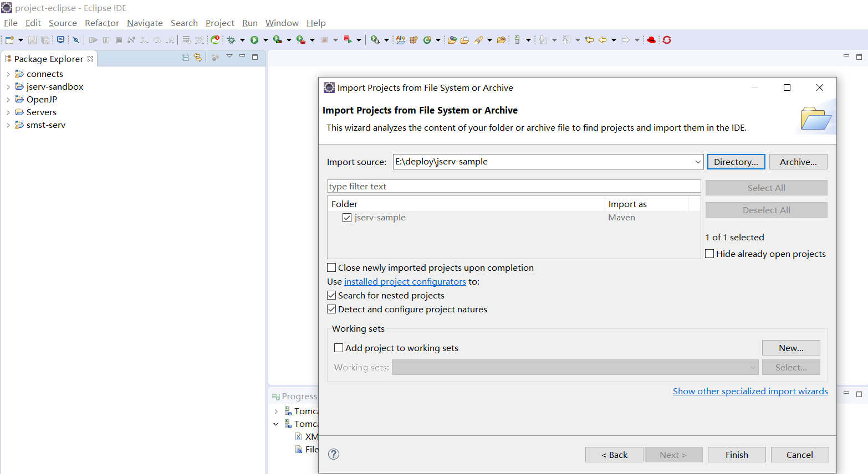The image size is (868, 474).
Task: Open the Edit menu
Action: pyautogui.click(x=33, y=23)
